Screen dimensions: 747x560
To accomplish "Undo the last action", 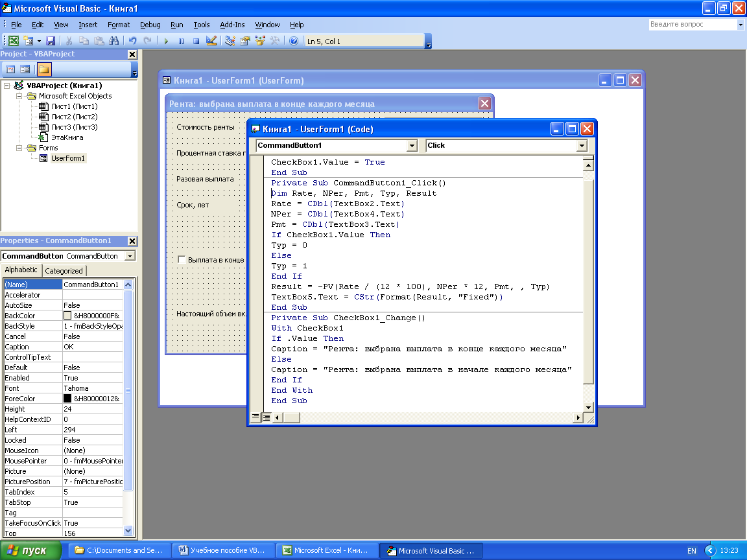I will [x=133, y=41].
